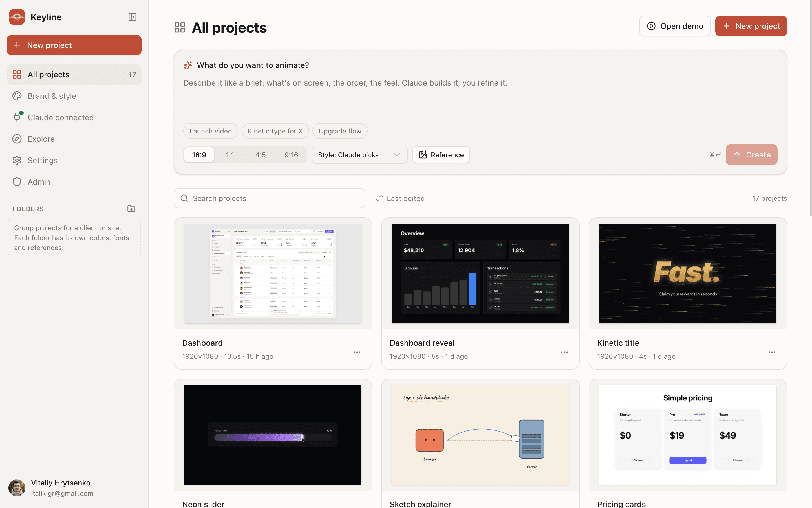Click the search magnifier icon
The image size is (812, 508).
[x=184, y=198]
